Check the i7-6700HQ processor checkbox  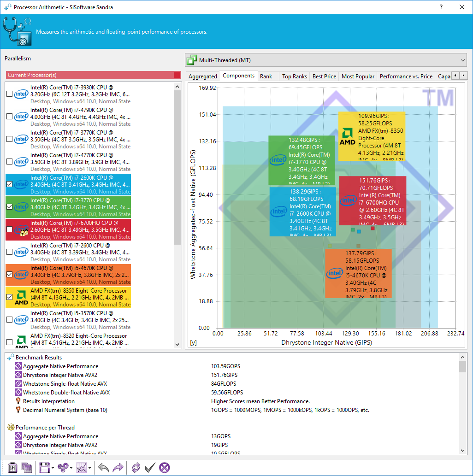[9, 229]
